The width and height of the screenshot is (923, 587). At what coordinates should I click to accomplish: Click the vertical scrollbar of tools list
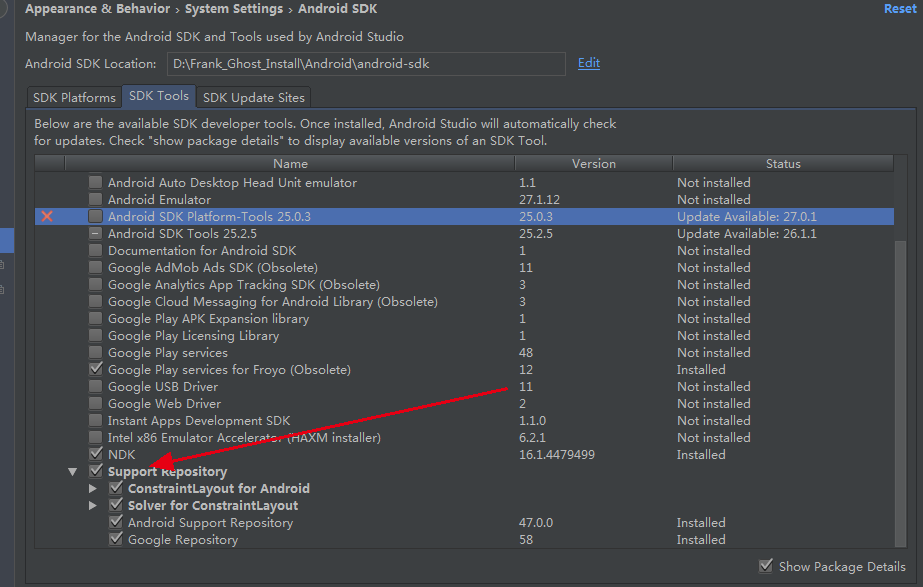pyautogui.click(x=901, y=393)
